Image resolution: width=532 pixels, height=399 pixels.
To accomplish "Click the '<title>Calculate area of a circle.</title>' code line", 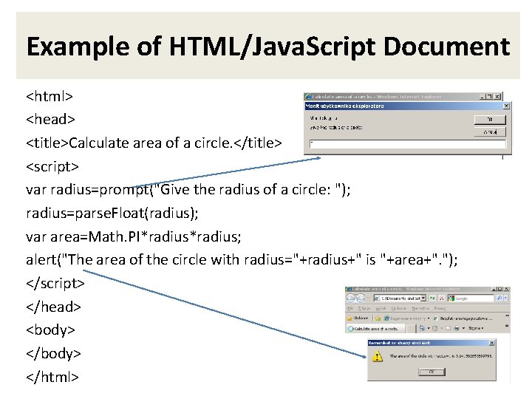I will click(x=154, y=143).
